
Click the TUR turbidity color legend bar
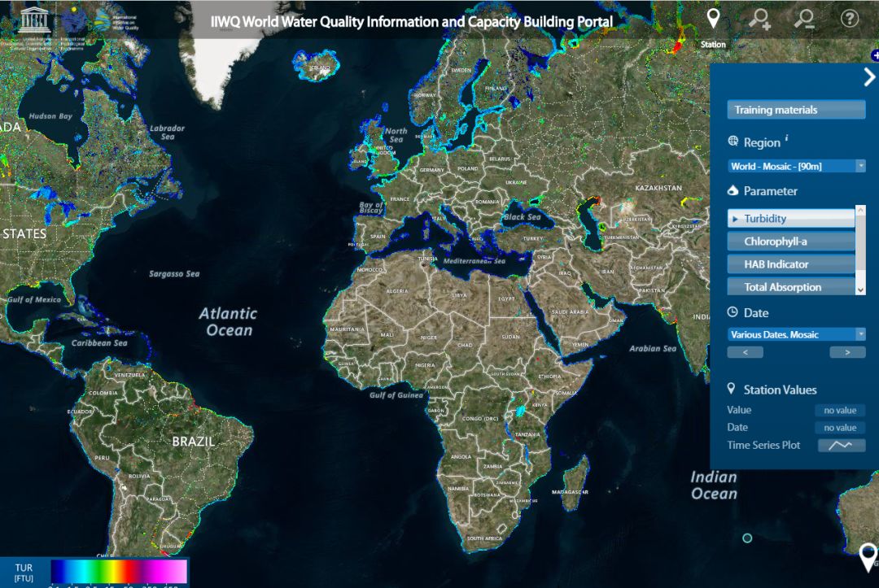119,572
